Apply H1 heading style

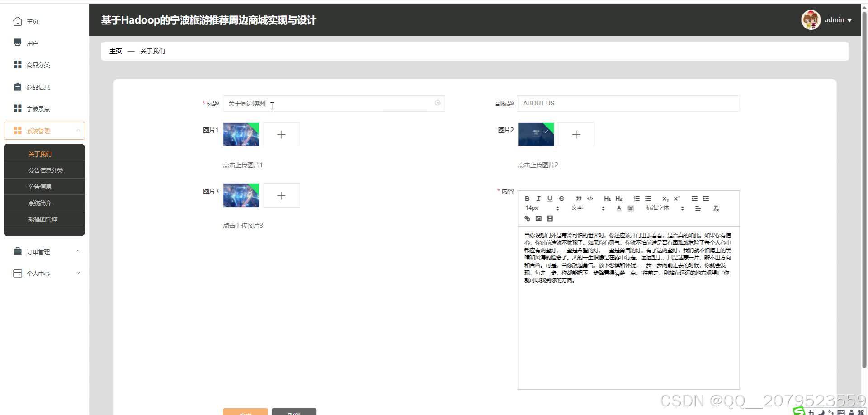point(607,198)
